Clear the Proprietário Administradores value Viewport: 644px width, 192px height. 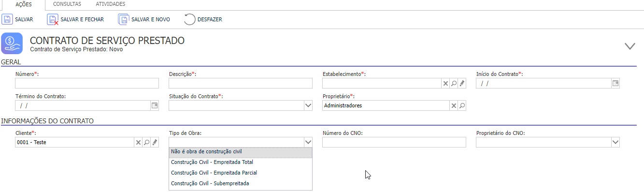454,105
